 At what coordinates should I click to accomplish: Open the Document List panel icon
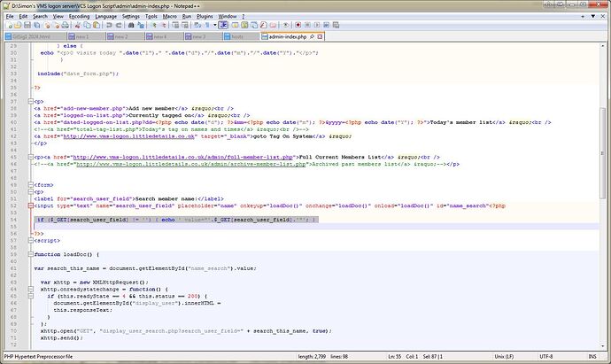click(254, 25)
